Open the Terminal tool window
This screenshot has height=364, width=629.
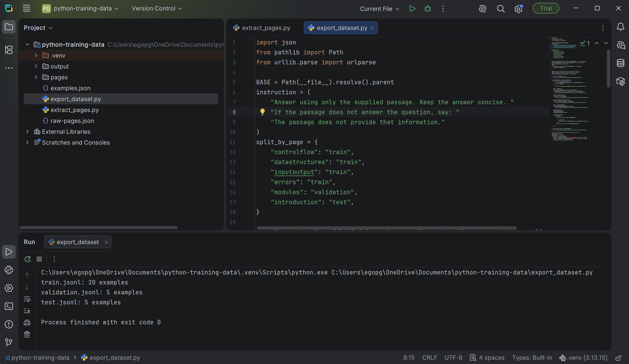point(9,306)
